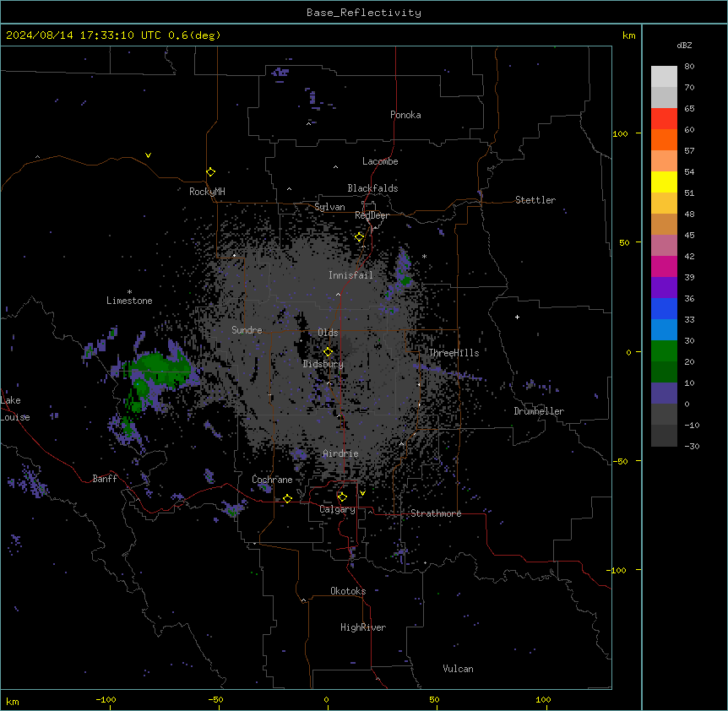The image size is (728, 711).
Task: Select the magenta swatch in the dBZ legend
Action: [x=664, y=266]
